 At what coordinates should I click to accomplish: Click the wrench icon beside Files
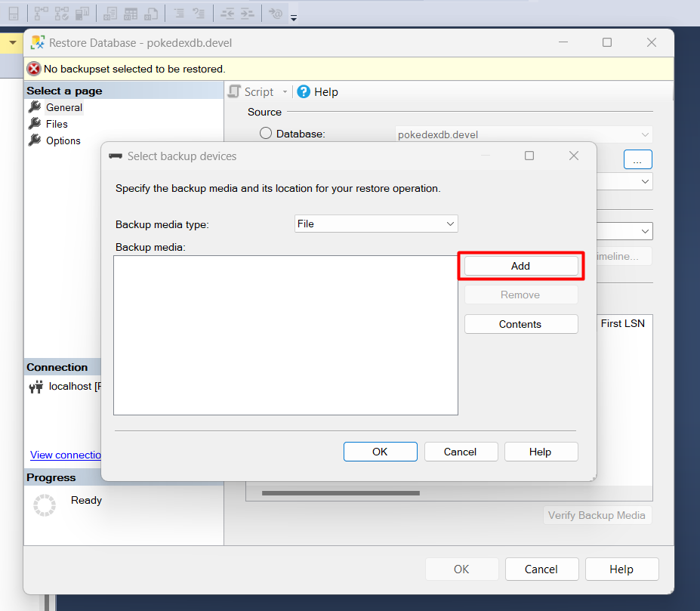pyautogui.click(x=35, y=124)
